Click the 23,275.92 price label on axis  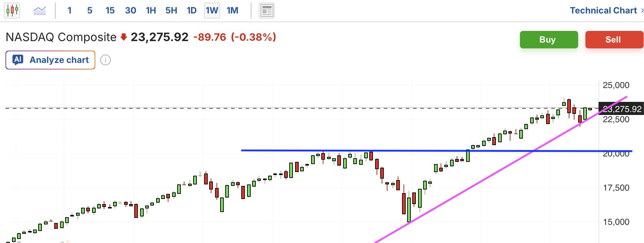tap(621, 109)
